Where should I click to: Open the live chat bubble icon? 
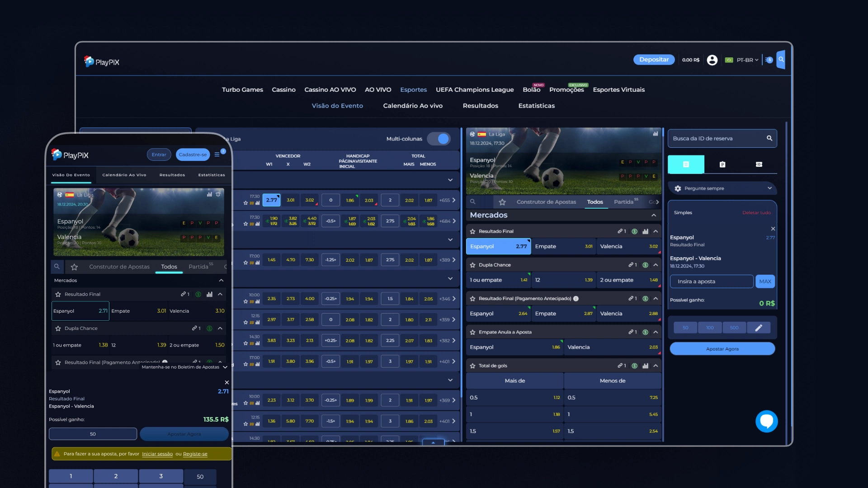pyautogui.click(x=767, y=421)
